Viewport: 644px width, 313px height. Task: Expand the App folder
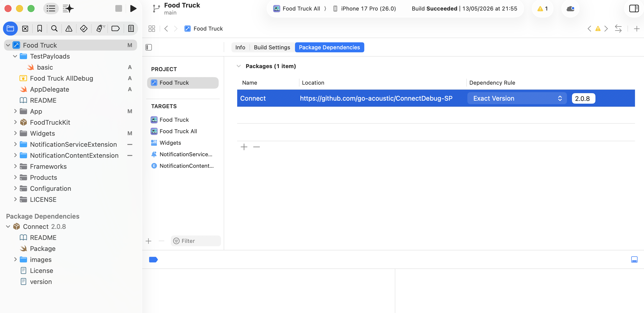(x=15, y=111)
